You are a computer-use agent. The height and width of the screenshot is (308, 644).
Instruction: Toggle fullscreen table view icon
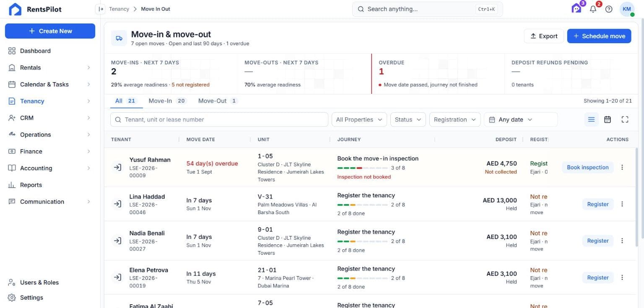point(625,119)
